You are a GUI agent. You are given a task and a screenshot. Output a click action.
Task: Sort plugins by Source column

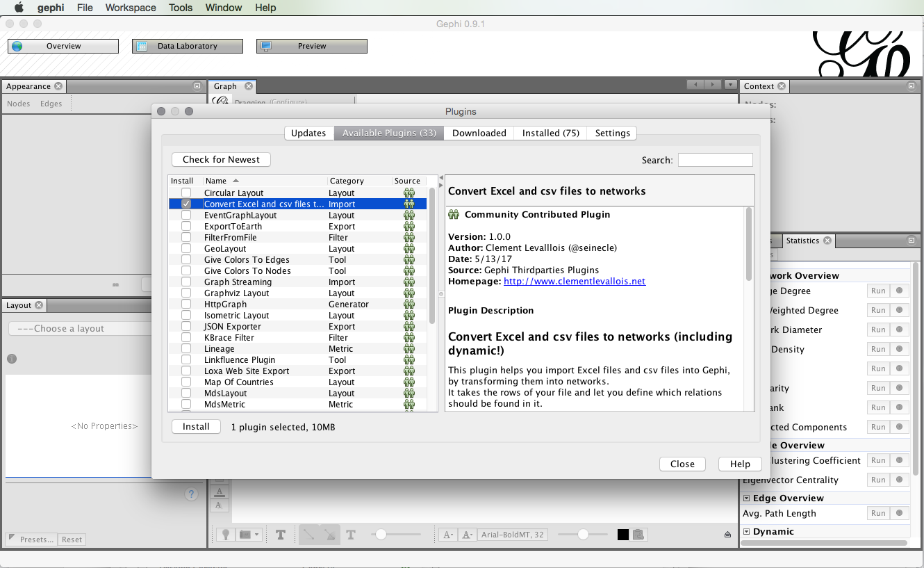(x=409, y=181)
